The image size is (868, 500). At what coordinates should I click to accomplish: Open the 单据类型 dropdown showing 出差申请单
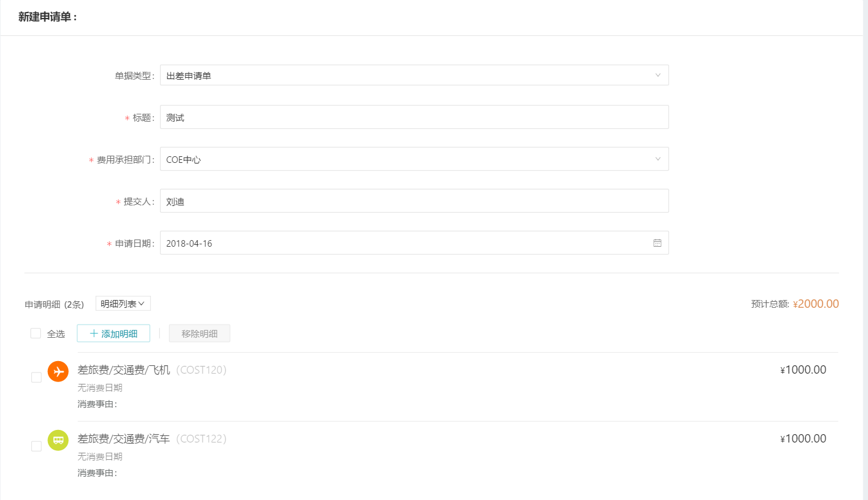[414, 75]
